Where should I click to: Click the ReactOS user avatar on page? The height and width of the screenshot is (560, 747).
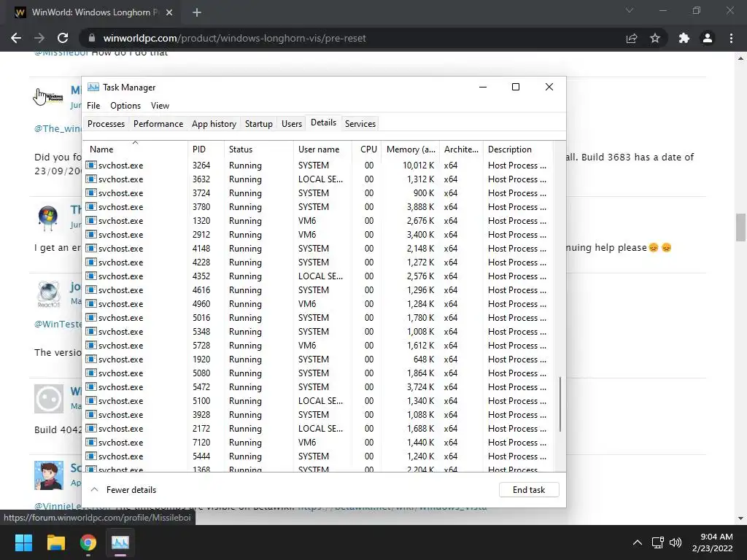[49, 294]
